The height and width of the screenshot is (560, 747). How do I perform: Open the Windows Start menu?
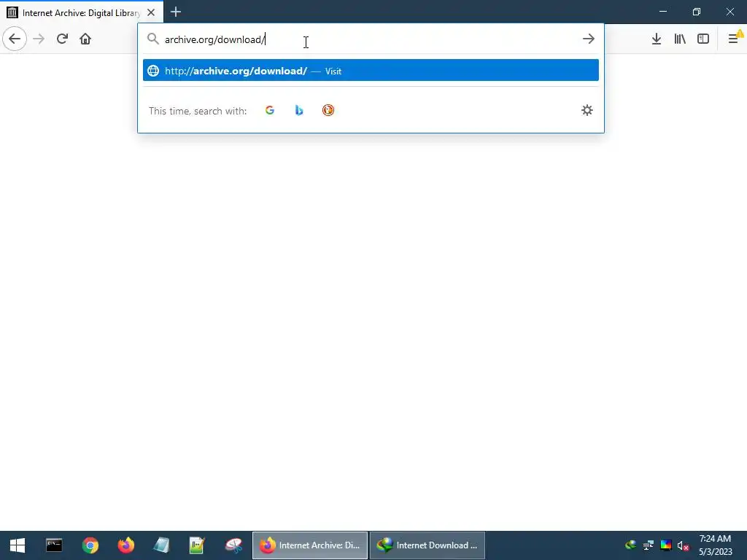(18, 545)
